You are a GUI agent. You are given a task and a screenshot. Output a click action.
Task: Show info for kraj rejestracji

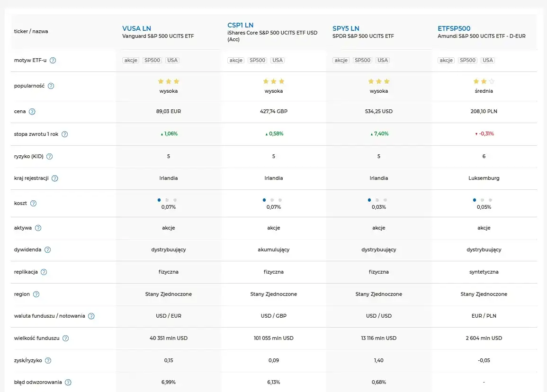click(x=54, y=178)
